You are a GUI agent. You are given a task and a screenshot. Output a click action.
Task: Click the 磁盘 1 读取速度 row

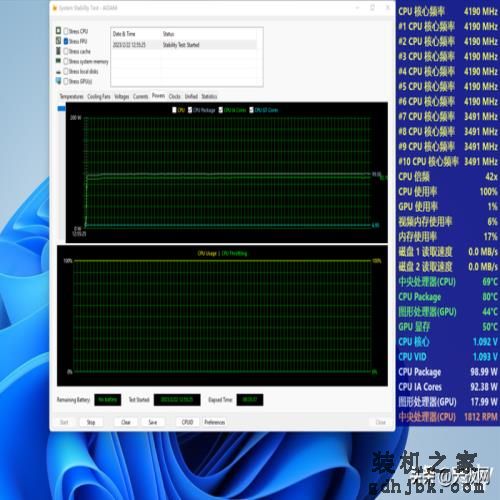pyautogui.click(x=448, y=251)
